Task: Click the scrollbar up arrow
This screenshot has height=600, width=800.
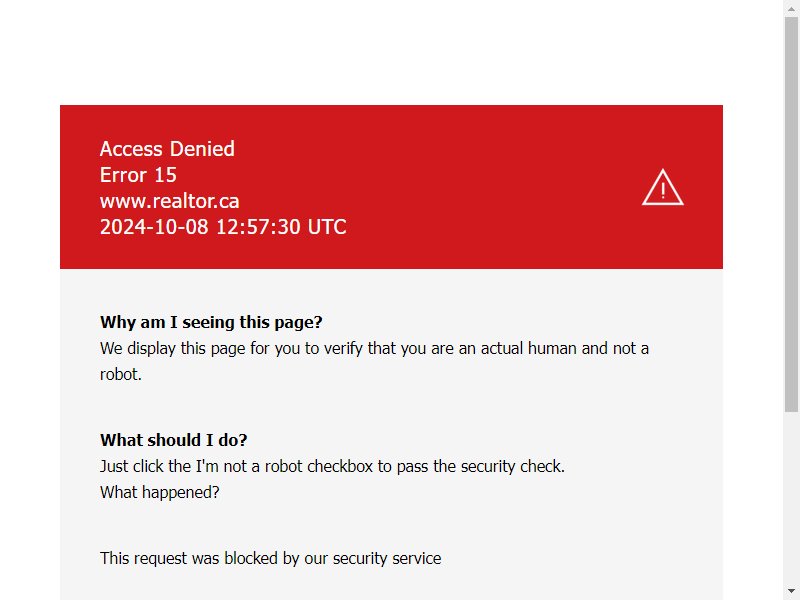Action: click(x=791, y=9)
